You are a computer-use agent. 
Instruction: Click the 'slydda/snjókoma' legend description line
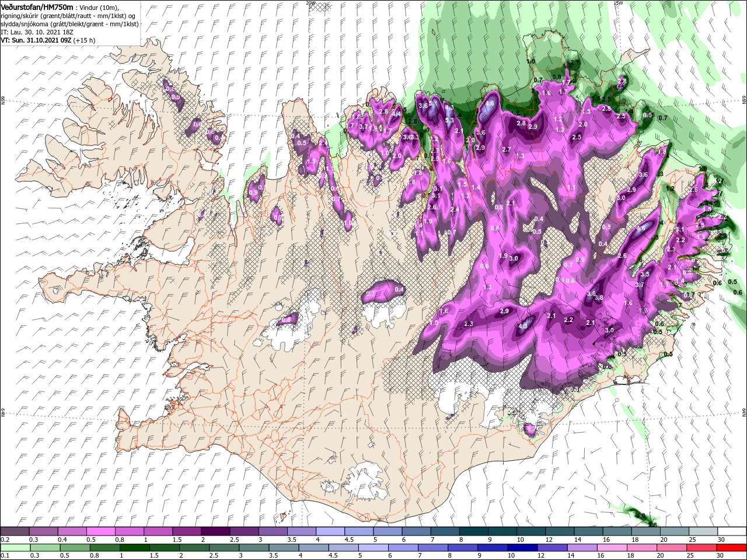coord(69,24)
